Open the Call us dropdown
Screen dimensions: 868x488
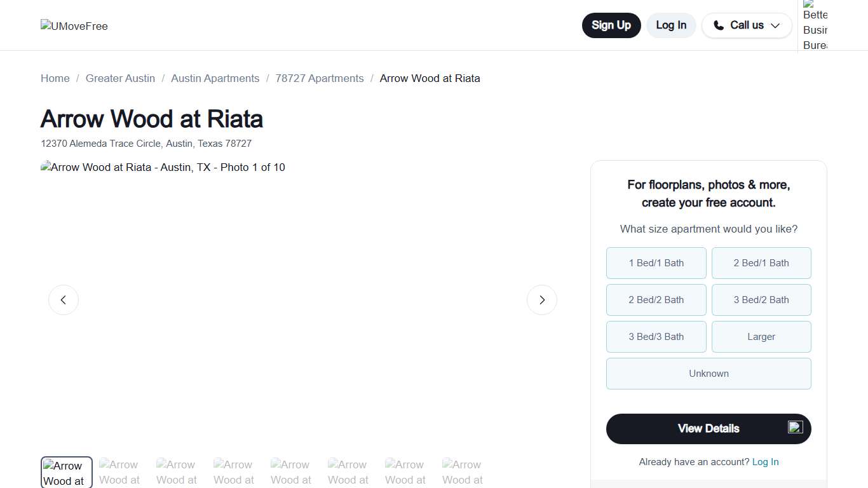(x=747, y=25)
